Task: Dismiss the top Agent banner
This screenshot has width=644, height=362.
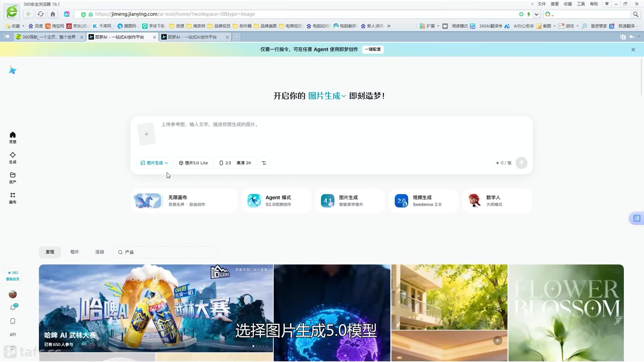Action: [633, 50]
